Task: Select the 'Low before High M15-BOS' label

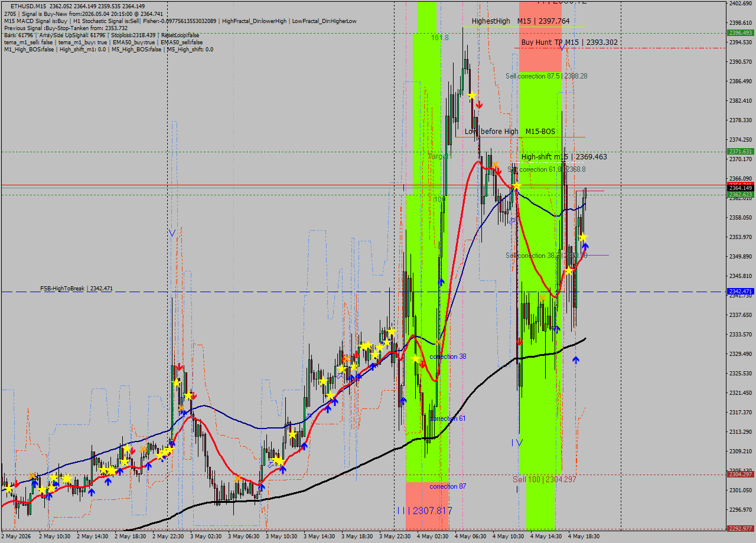Action: point(510,131)
